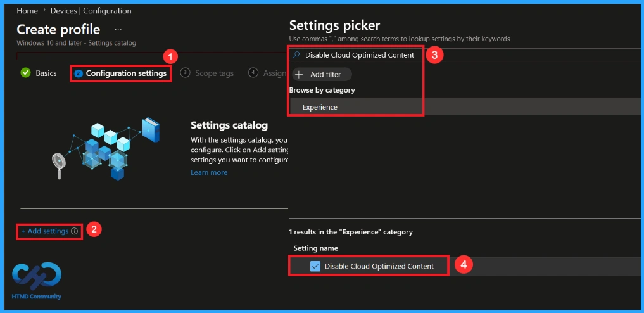Open the Home breadcrumb link
The image size is (644, 313).
[27, 11]
